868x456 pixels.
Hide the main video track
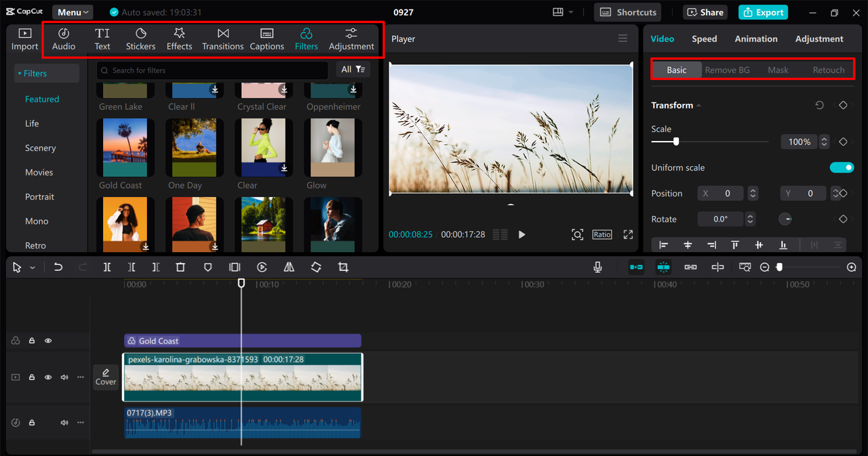48,377
